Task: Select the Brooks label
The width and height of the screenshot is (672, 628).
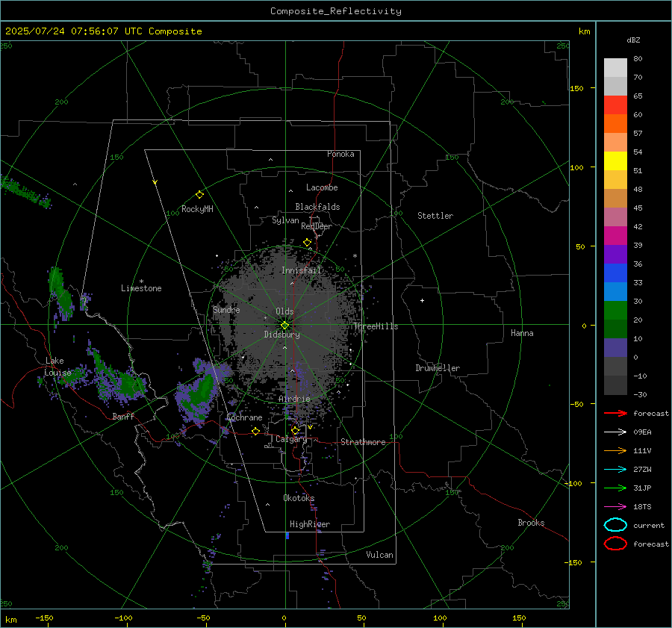Action: (x=531, y=523)
